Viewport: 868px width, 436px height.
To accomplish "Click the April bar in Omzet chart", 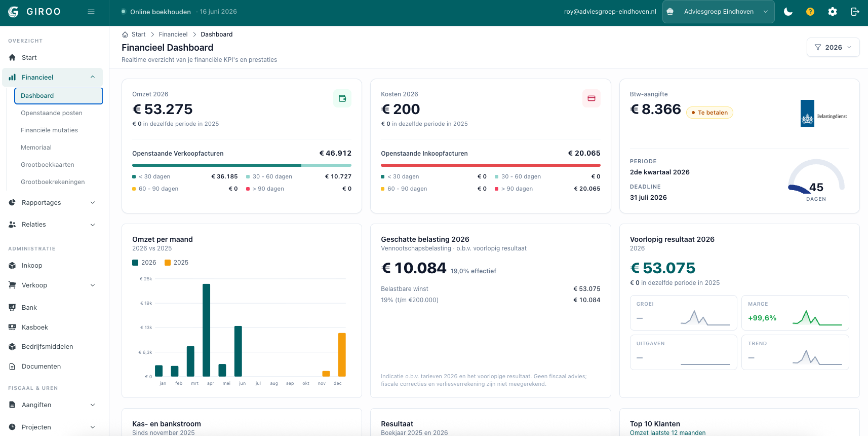I will pos(207,330).
